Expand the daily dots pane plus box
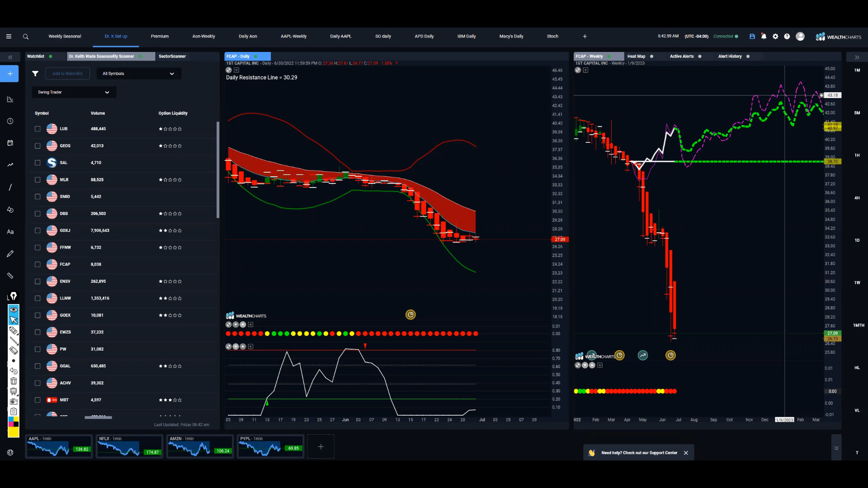The width and height of the screenshot is (868, 488). [x=250, y=324]
